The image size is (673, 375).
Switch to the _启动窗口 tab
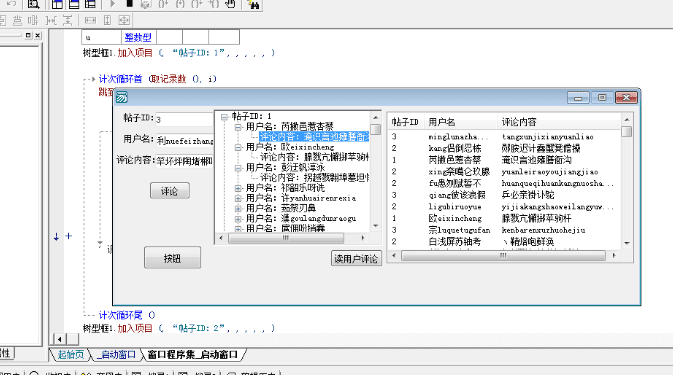point(116,355)
